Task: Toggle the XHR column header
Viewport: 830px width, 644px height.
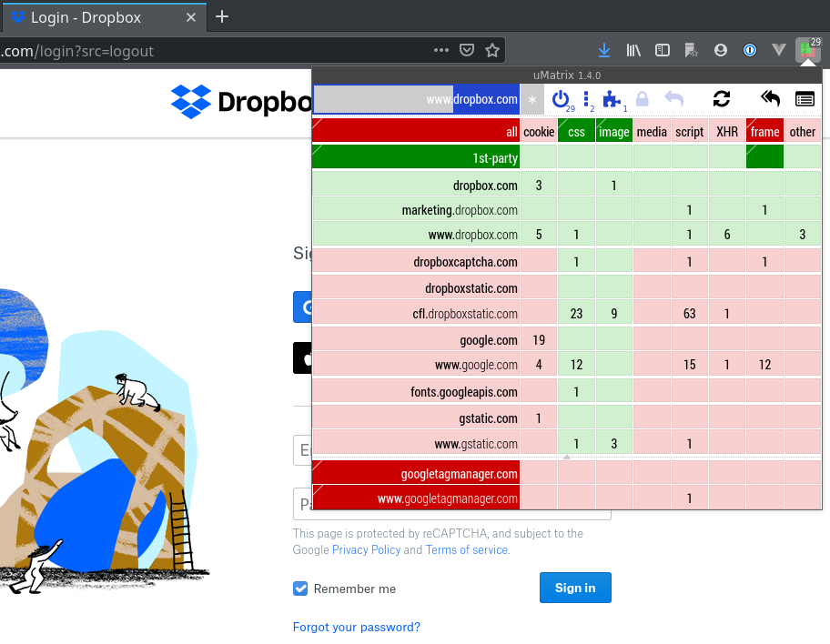Action: [x=727, y=131]
